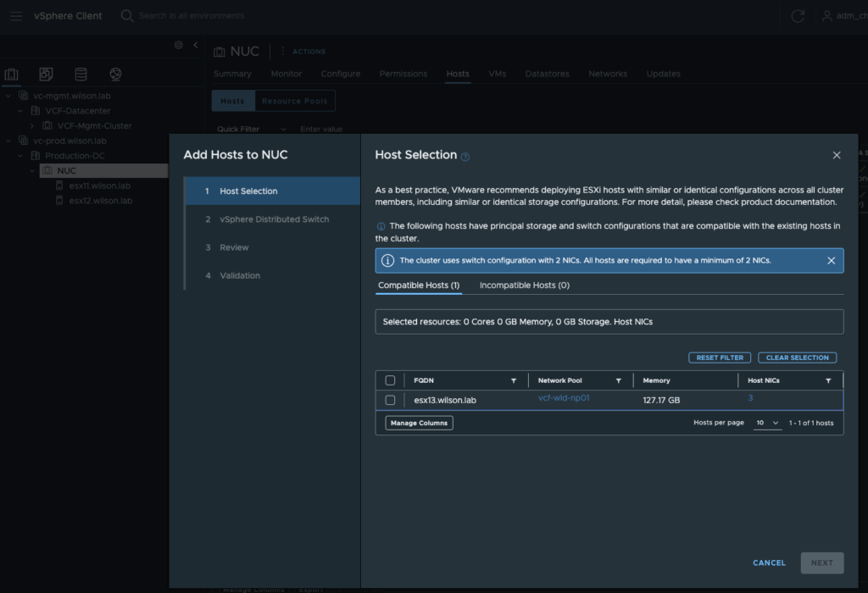
Task: Close the Add Hosts to NUC dialog
Action: click(x=837, y=155)
